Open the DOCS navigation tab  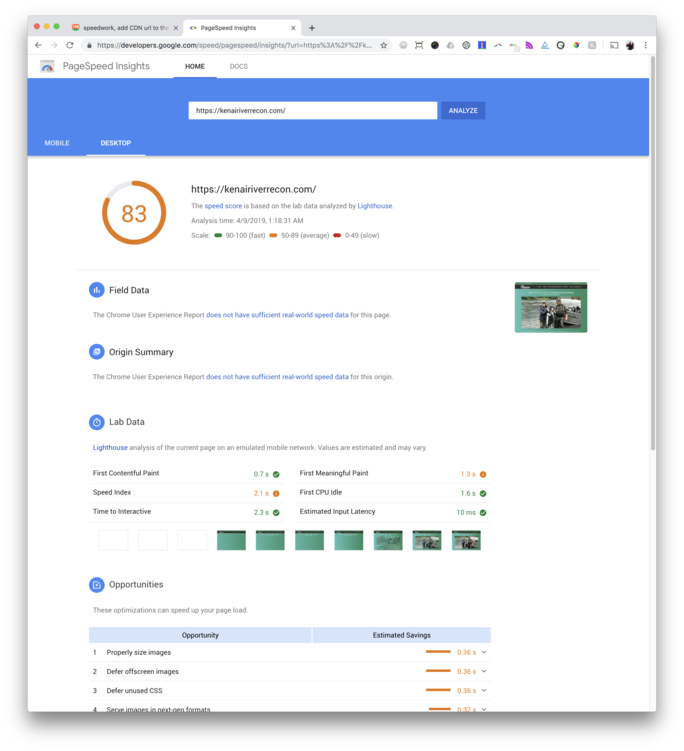click(239, 66)
